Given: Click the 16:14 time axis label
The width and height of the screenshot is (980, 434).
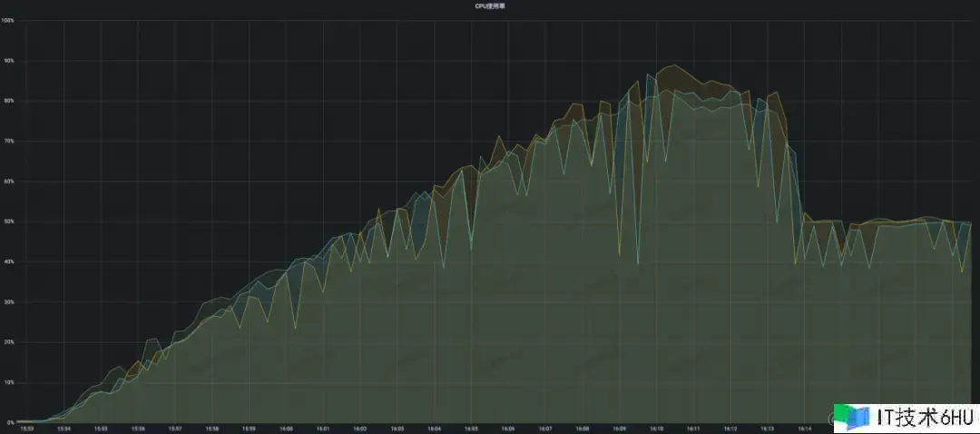Looking at the screenshot, I should 804,429.
